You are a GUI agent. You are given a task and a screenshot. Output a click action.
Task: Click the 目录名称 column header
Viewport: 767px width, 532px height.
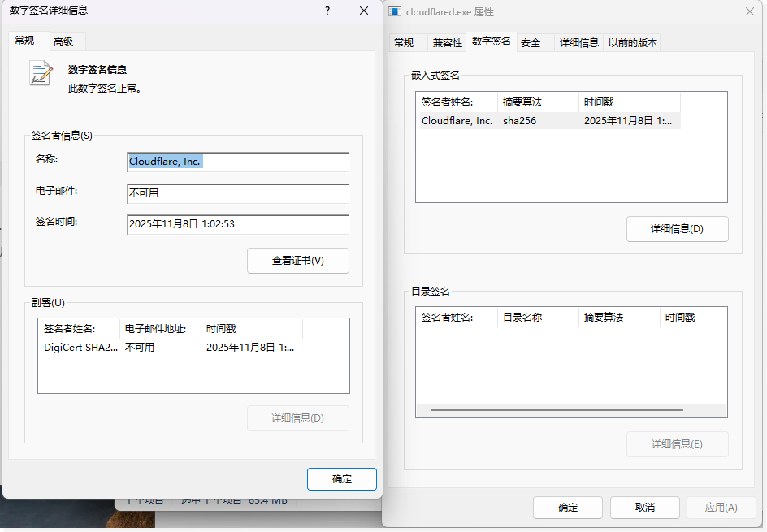[x=538, y=318]
